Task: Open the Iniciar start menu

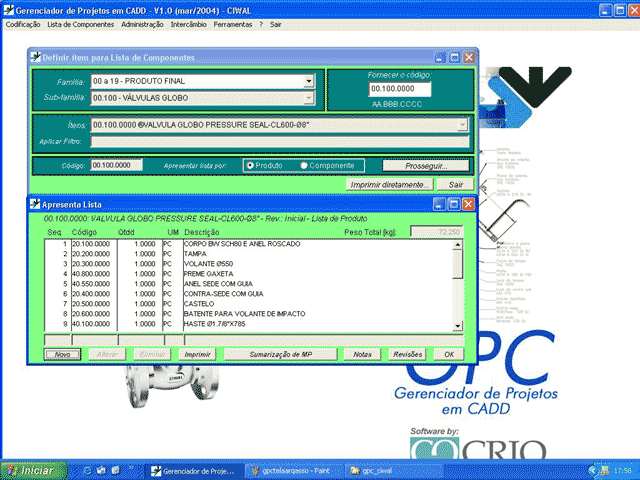Action: tap(29, 469)
